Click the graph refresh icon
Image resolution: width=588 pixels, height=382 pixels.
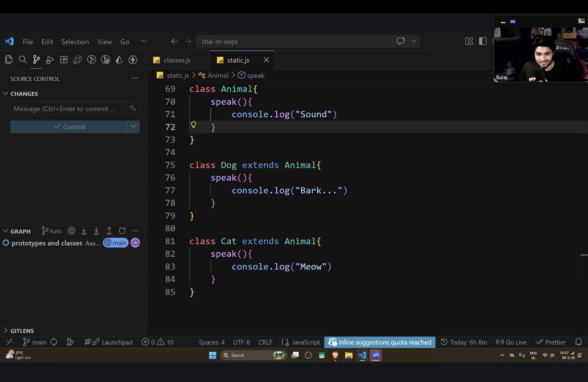point(122,231)
